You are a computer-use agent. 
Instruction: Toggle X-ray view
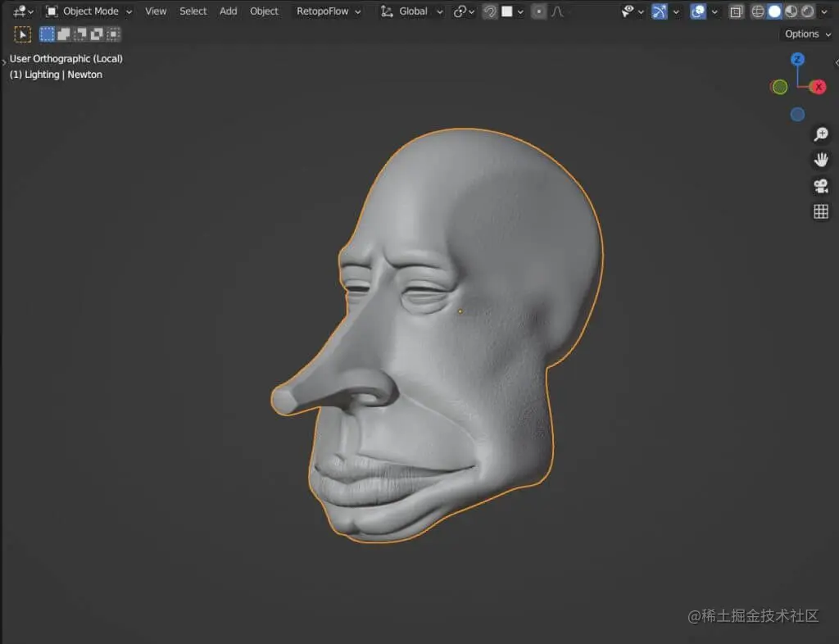coord(736,11)
